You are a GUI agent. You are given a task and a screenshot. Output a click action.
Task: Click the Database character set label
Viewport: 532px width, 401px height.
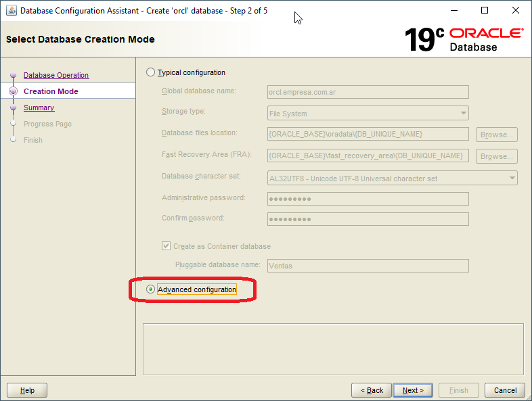(201, 176)
